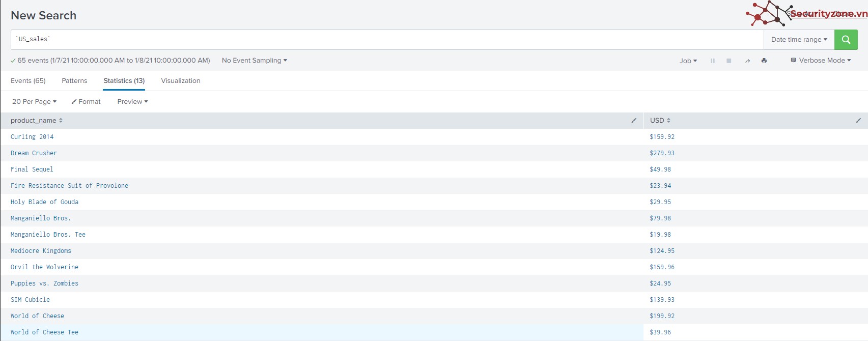Viewport: 868px width, 341px height.
Task: Click Dream Crusher product name
Action: (x=34, y=153)
